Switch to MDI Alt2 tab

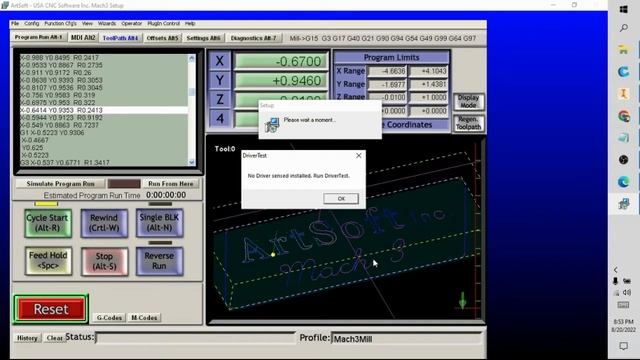click(83, 38)
